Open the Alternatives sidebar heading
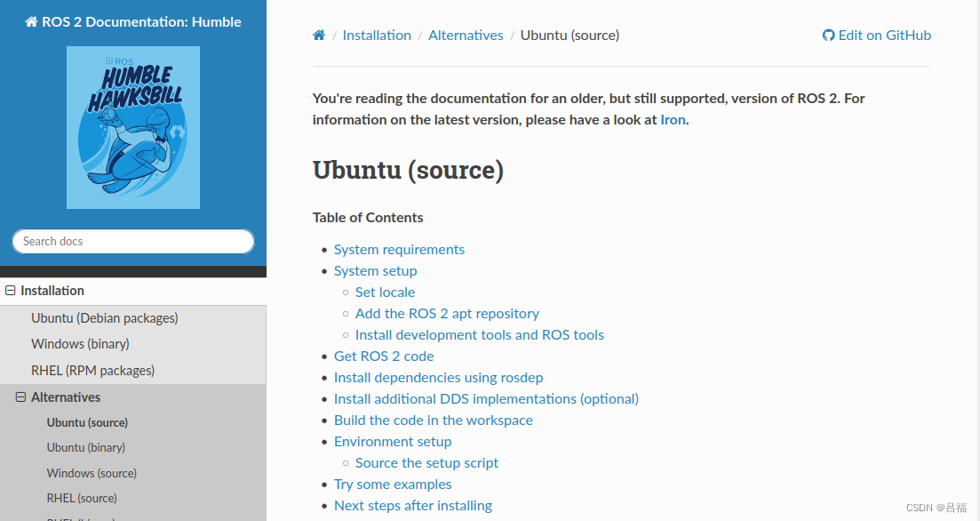The height and width of the screenshot is (521, 980). coord(66,397)
